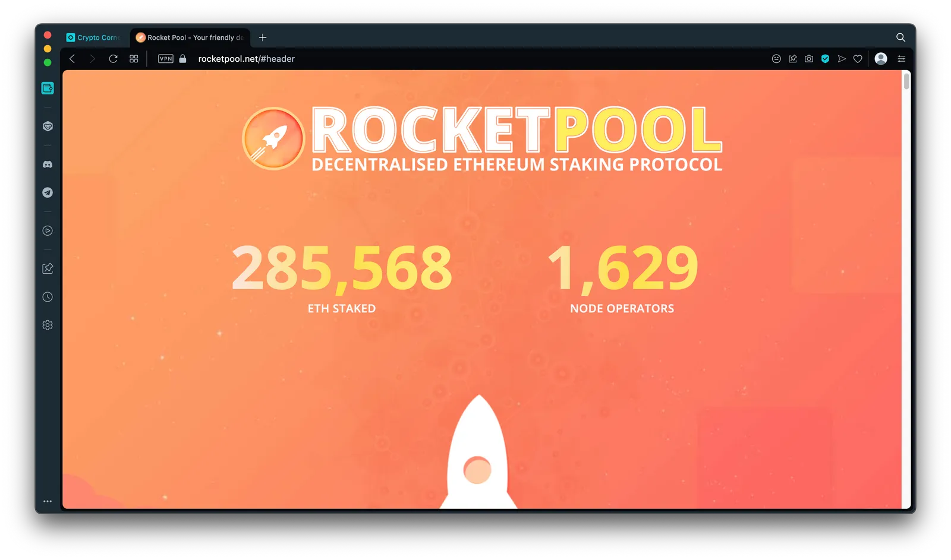The image size is (951, 560).
Task: Click the page vertical scrollbar thumb
Action: (906, 81)
